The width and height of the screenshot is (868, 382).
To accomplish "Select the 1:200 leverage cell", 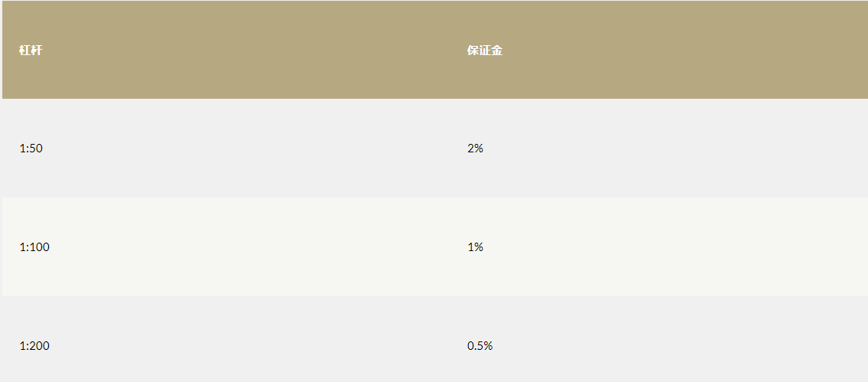I will [x=34, y=345].
